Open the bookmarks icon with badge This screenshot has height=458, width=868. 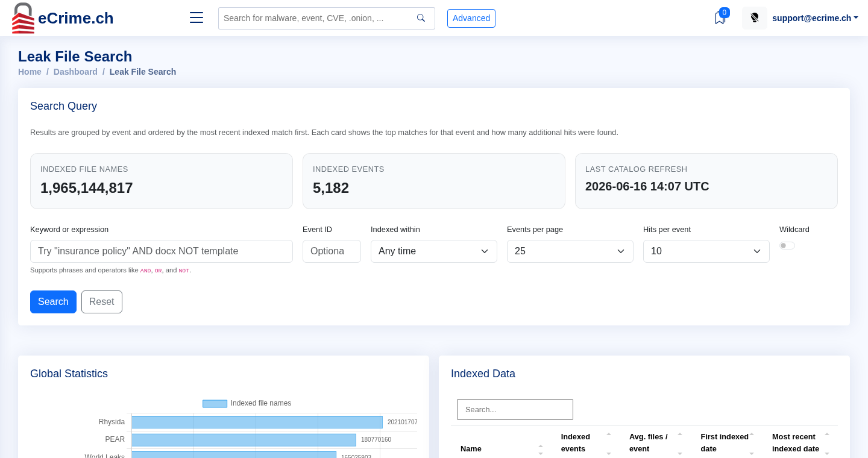pos(720,18)
